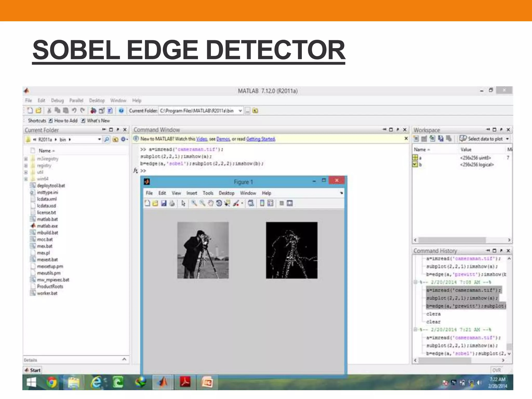Open the Current Folder path dropdown arrow

pyautogui.click(x=240, y=111)
